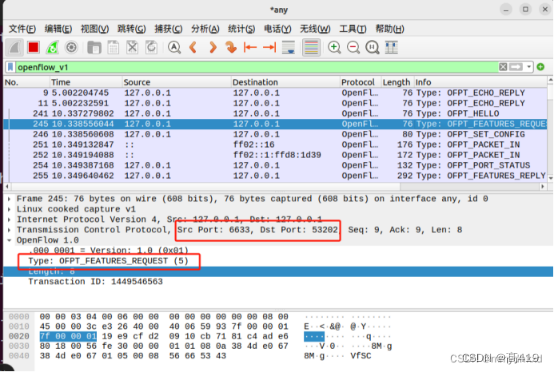Viewport: 554px width, 373px height.
Task: Sort by the Source column header
Action: click(177, 82)
